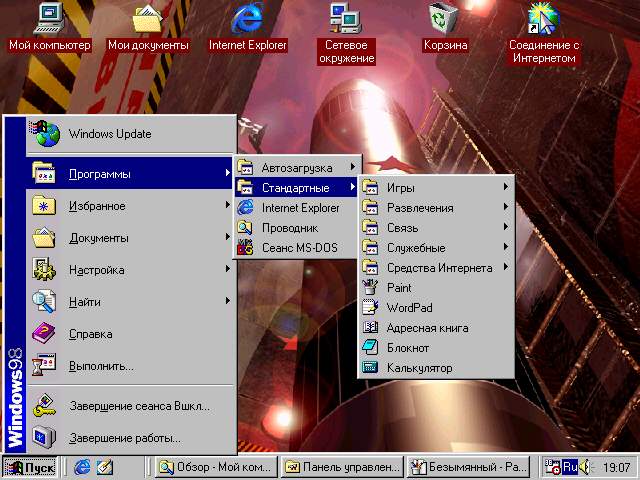Select Автозагрузка menu entry
The image size is (640, 480).
click(x=296, y=167)
